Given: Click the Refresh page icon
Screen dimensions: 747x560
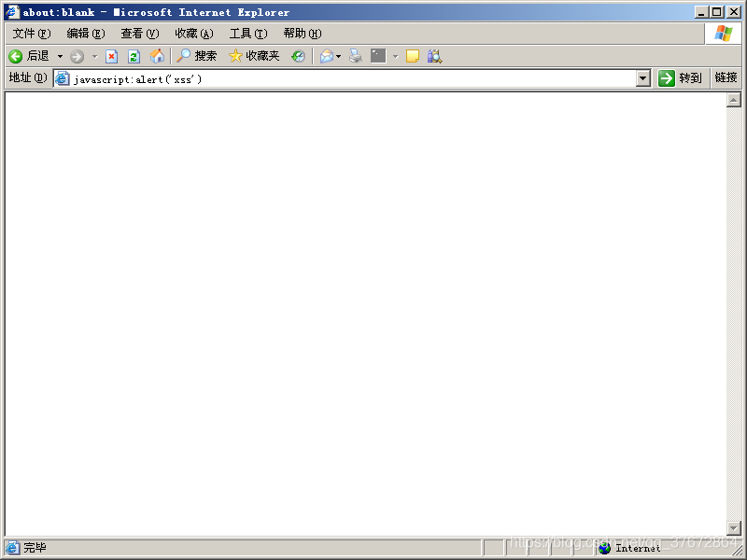Looking at the screenshot, I should tap(134, 57).
